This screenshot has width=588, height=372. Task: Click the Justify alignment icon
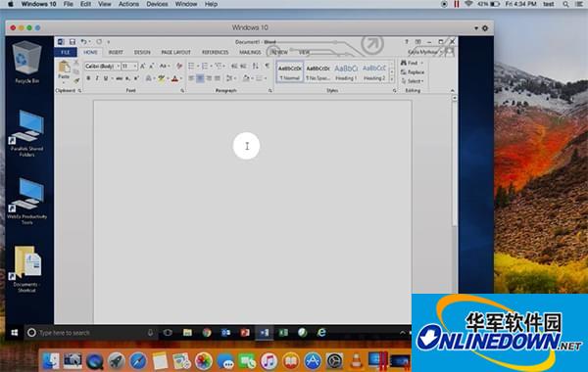tap(218, 78)
